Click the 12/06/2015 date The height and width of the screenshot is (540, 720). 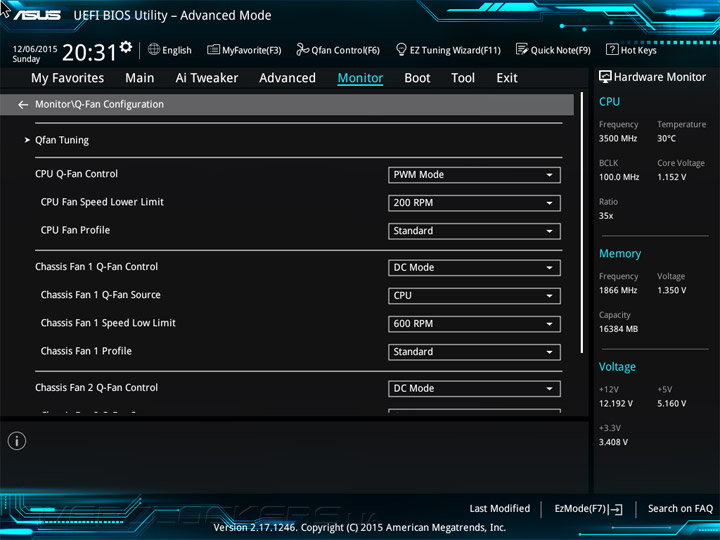tap(35, 49)
